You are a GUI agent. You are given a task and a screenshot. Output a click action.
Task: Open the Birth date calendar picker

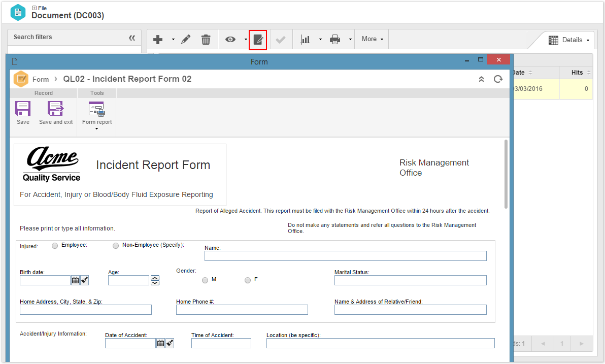(x=75, y=280)
